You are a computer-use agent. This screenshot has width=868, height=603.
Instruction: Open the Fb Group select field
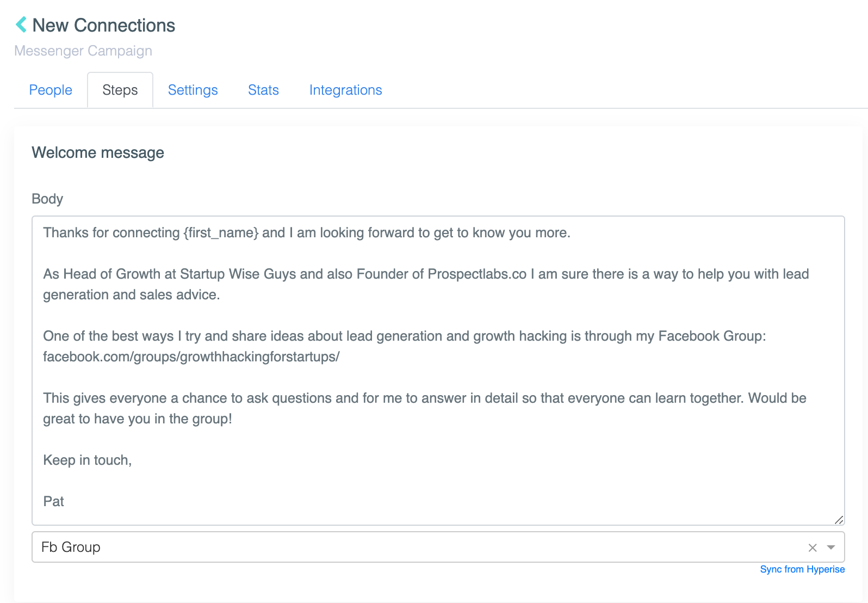click(438, 547)
